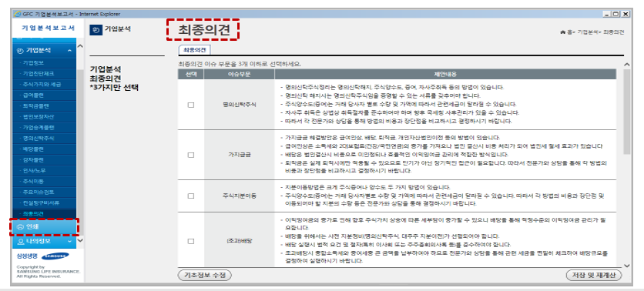644x291 pixels.
Task: Open 기업진단체크 in the sidebar menu
Action: 39,73
